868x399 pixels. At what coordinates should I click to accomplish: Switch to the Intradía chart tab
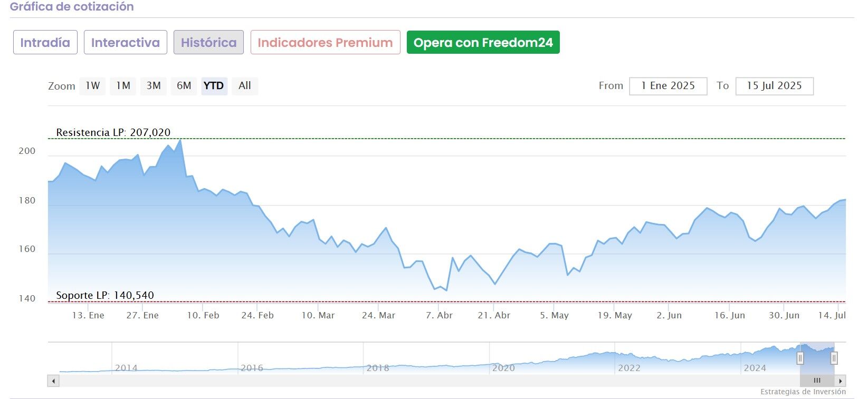pos(45,43)
